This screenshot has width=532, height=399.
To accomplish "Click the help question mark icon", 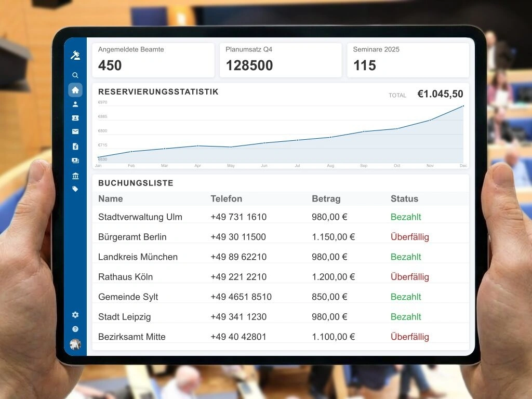I will click(75, 329).
